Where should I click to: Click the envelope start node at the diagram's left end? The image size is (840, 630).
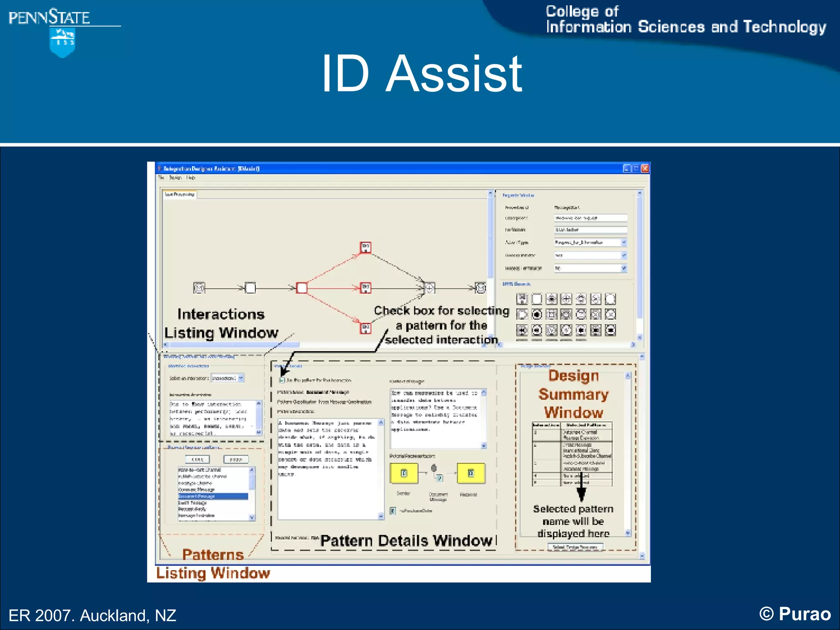199,288
